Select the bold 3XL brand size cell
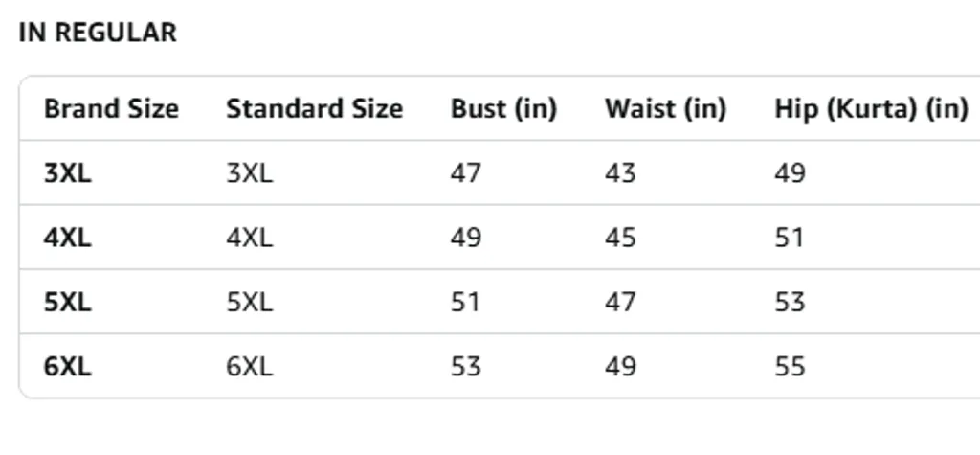980x455 pixels. pos(68,173)
